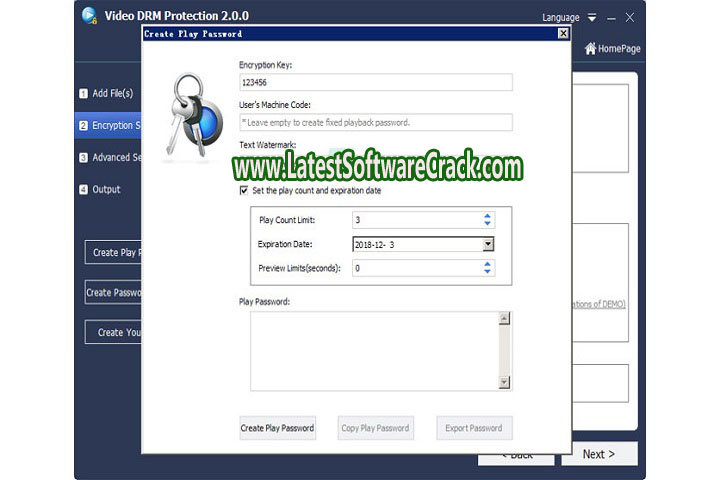This screenshot has height=480, width=720.
Task: Close the Create Play Password dialog
Action: [x=563, y=34]
